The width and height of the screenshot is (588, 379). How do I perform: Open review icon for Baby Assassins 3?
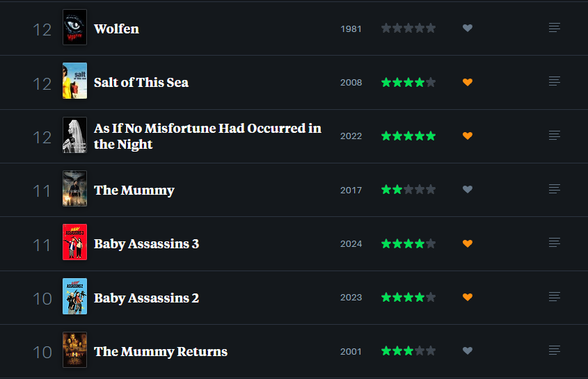pyautogui.click(x=554, y=243)
